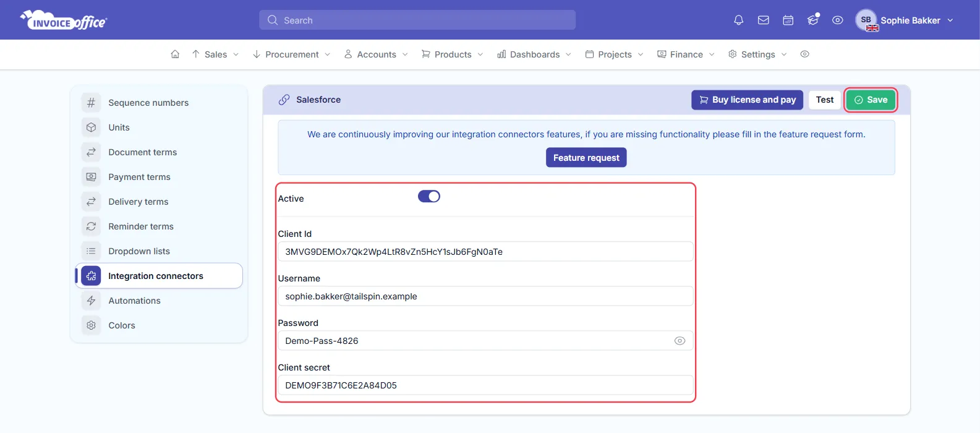
Task: Click the Client secret input field
Action: [485, 385]
